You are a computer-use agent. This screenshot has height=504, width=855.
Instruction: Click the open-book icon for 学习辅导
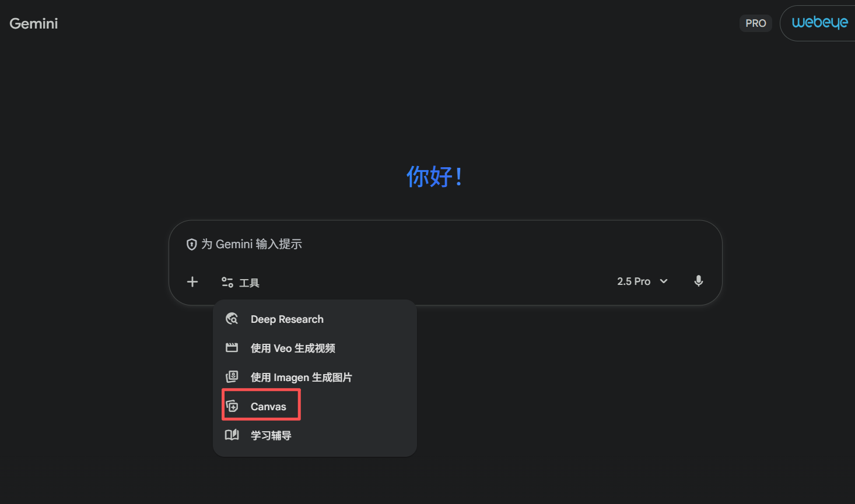coord(232,435)
